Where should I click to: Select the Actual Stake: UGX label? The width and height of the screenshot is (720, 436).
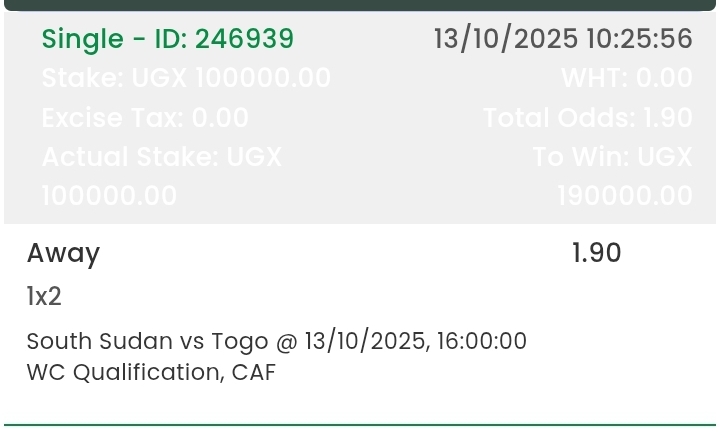point(162,157)
